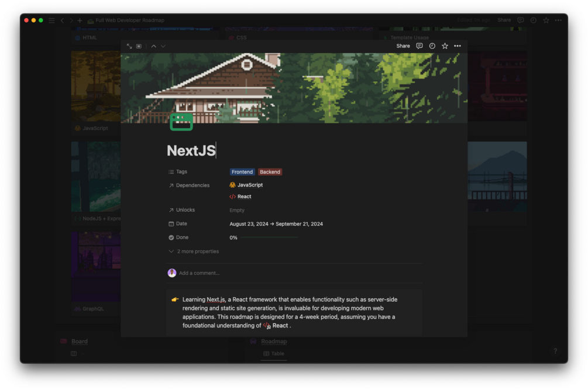Click Share in NextJS page modal
The height and width of the screenshot is (390, 588).
tap(403, 46)
